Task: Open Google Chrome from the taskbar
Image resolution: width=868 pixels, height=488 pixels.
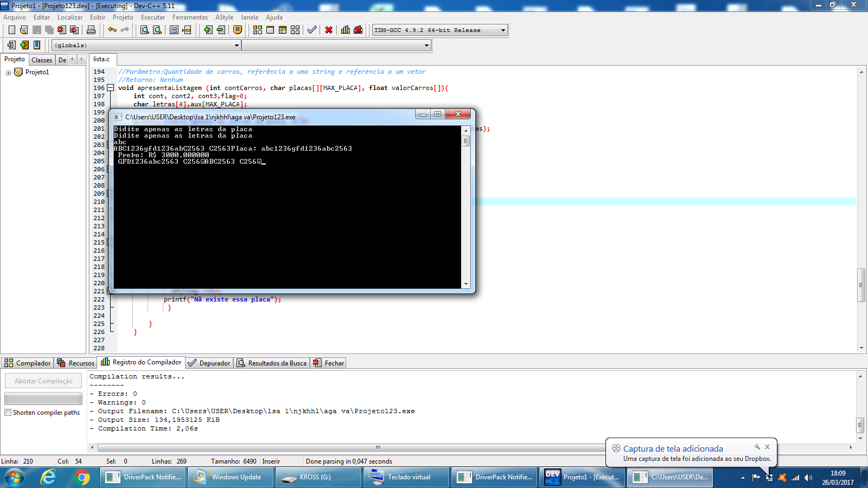Action: click(82, 477)
